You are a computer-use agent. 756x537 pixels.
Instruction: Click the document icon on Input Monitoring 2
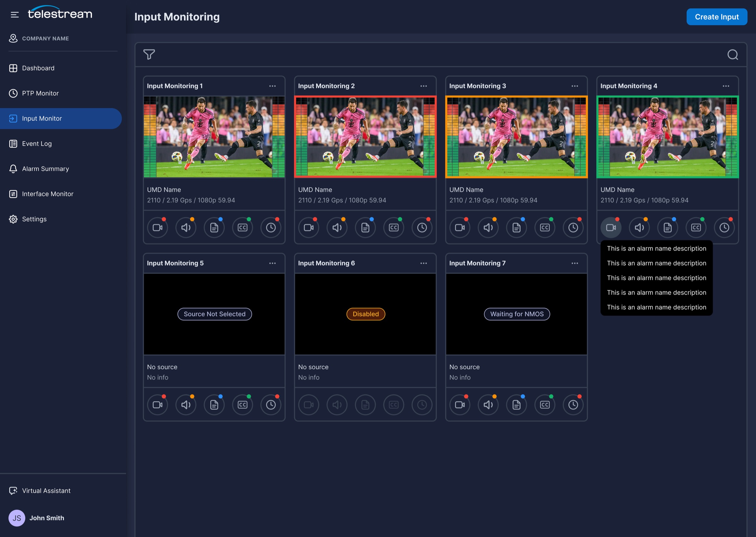(365, 228)
